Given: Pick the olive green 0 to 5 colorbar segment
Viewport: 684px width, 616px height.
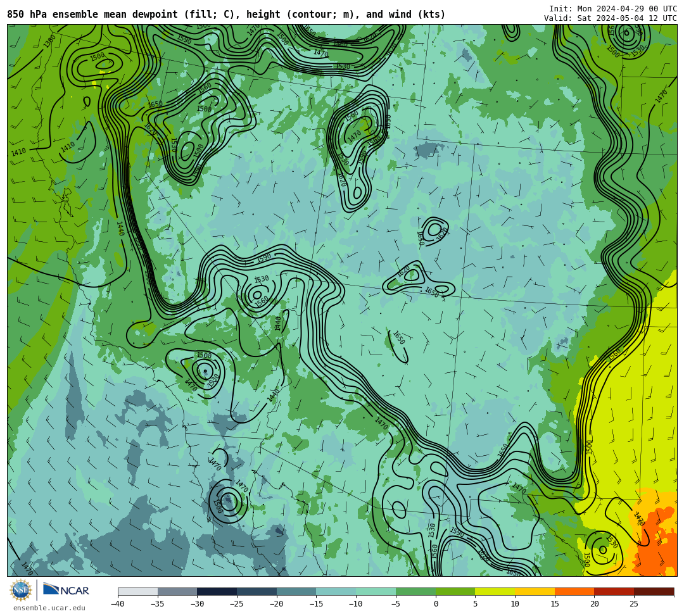Looking at the screenshot, I should [x=455, y=591].
